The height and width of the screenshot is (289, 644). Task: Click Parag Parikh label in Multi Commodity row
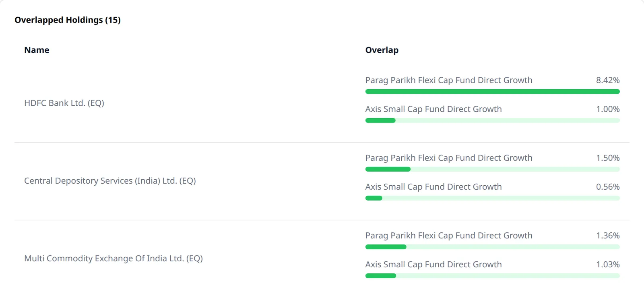click(449, 236)
